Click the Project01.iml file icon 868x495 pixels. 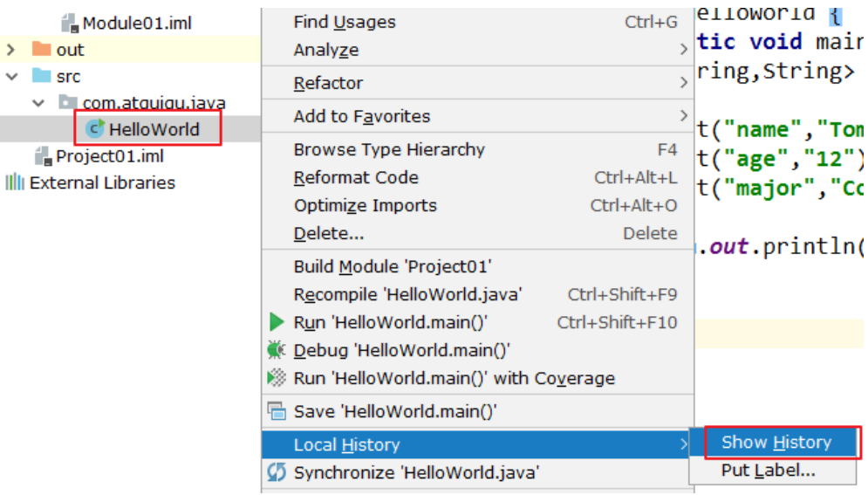(43, 156)
